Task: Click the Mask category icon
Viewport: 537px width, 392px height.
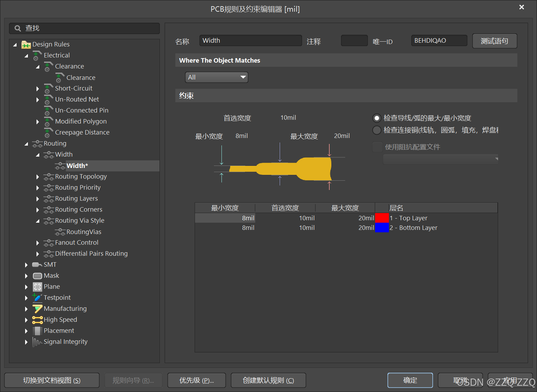Action: tap(37, 276)
